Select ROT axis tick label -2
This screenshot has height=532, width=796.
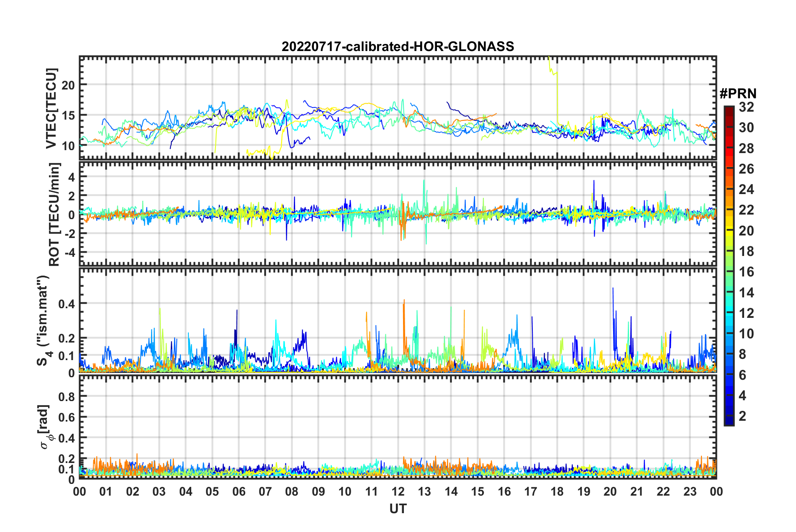pyautogui.click(x=69, y=234)
